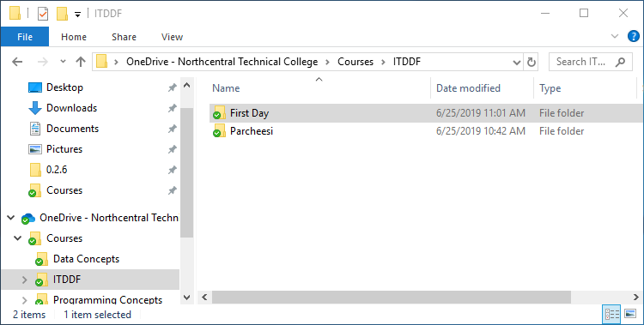644x325 pixels.
Task: Click the pin icon next to Desktop
Action: (x=173, y=87)
